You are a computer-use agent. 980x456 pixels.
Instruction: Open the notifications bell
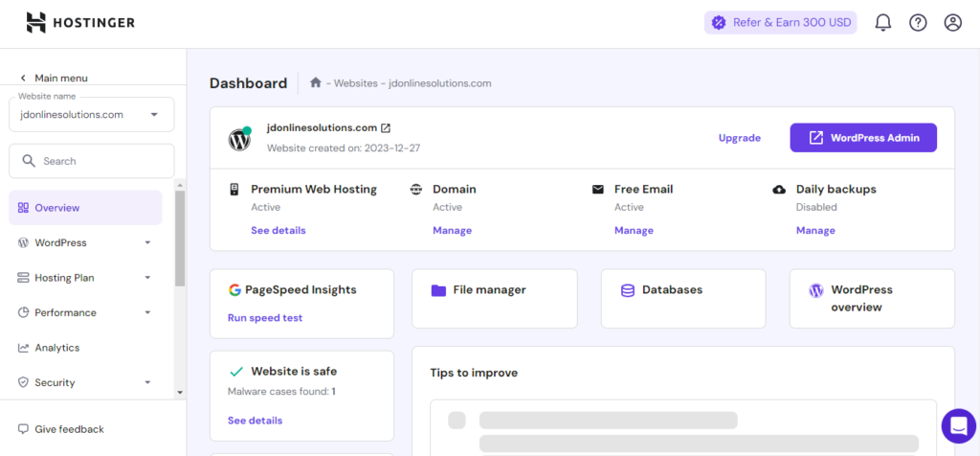pos(882,23)
